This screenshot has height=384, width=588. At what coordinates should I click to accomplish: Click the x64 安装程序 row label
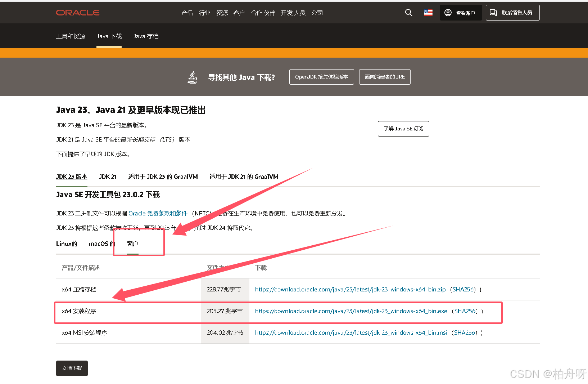click(79, 311)
